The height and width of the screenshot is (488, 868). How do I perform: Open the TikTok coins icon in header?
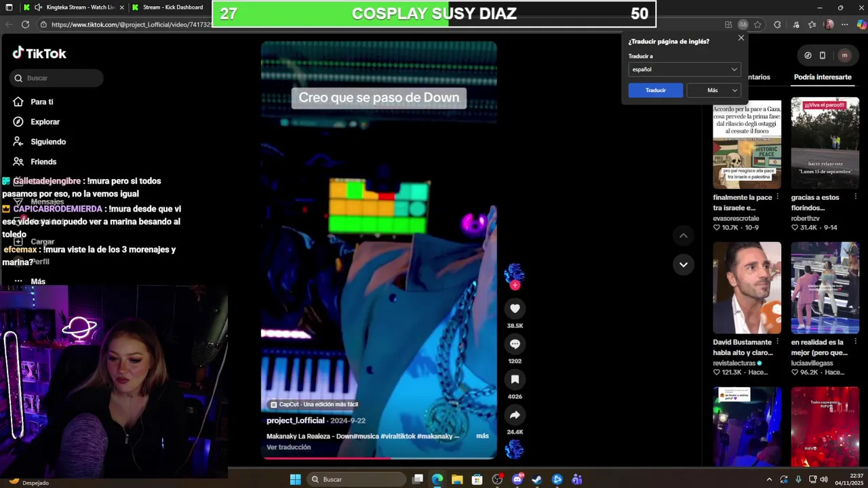[808, 56]
